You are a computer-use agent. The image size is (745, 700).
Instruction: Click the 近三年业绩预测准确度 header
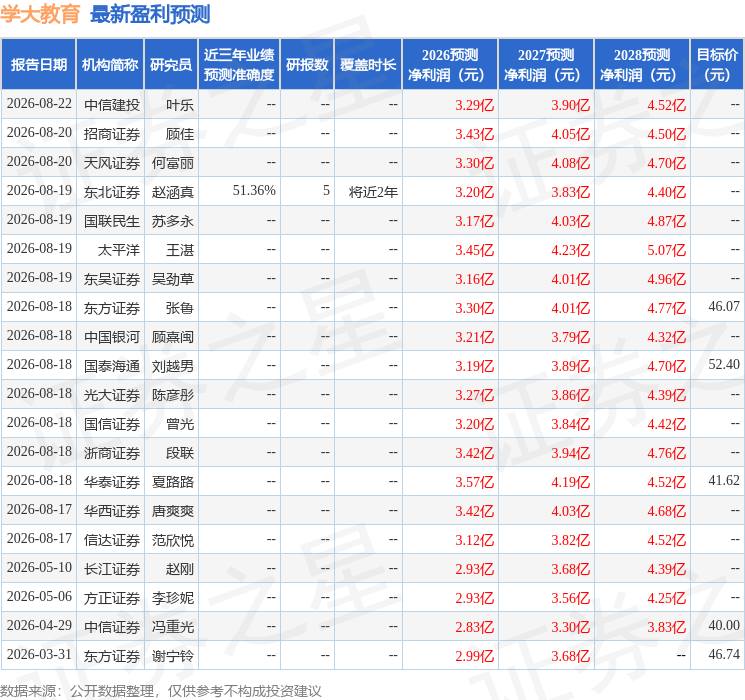(x=239, y=65)
